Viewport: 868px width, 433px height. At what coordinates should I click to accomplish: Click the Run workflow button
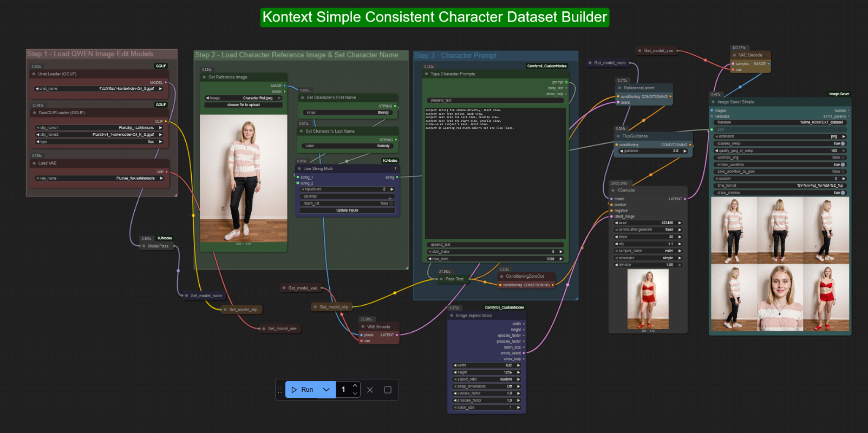click(302, 390)
